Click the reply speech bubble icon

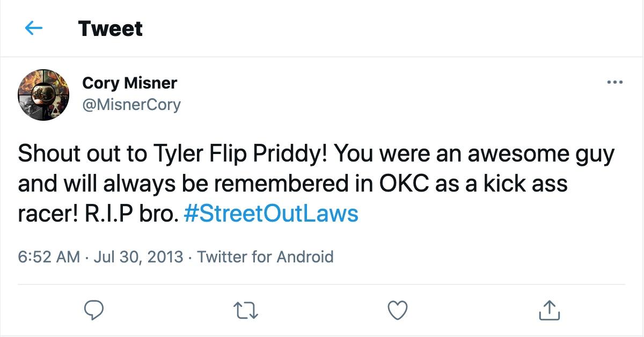click(x=94, y=310)
